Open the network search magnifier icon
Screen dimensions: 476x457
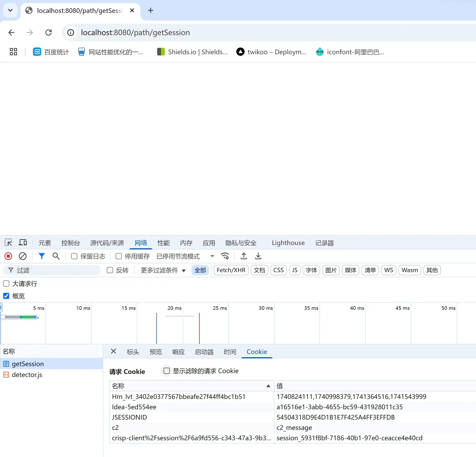(56, 256)
